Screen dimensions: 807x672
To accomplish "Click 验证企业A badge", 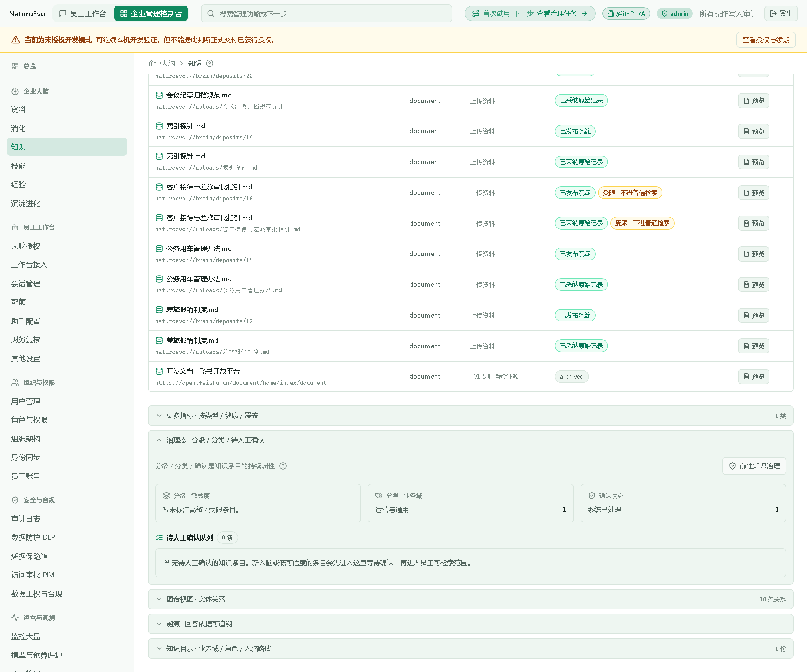I will pos(626,14).
